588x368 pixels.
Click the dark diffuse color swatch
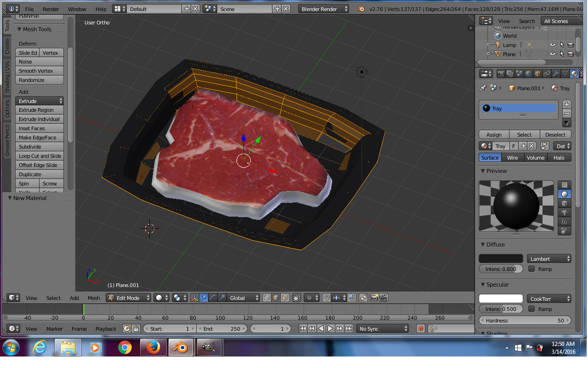click(x=501, y=259)
